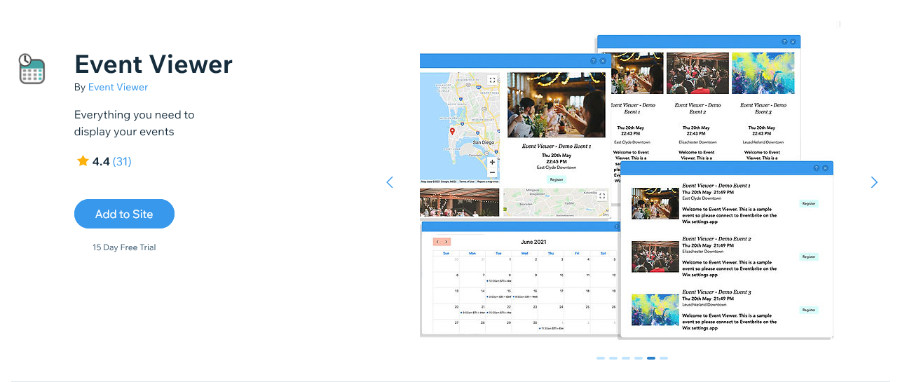Click the map fullscreen icon
900x382 pixels.
(x=492, y=80)
